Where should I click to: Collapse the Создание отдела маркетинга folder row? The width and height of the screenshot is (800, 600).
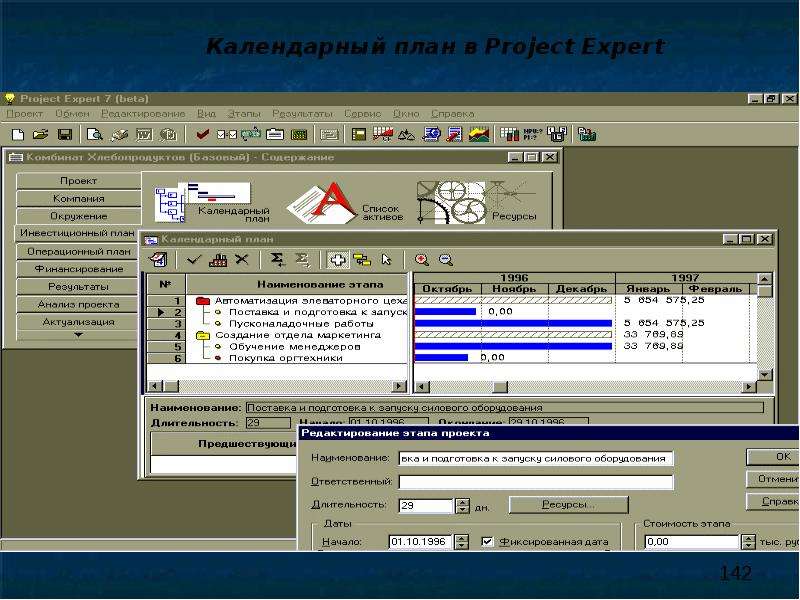pos(203,335)
